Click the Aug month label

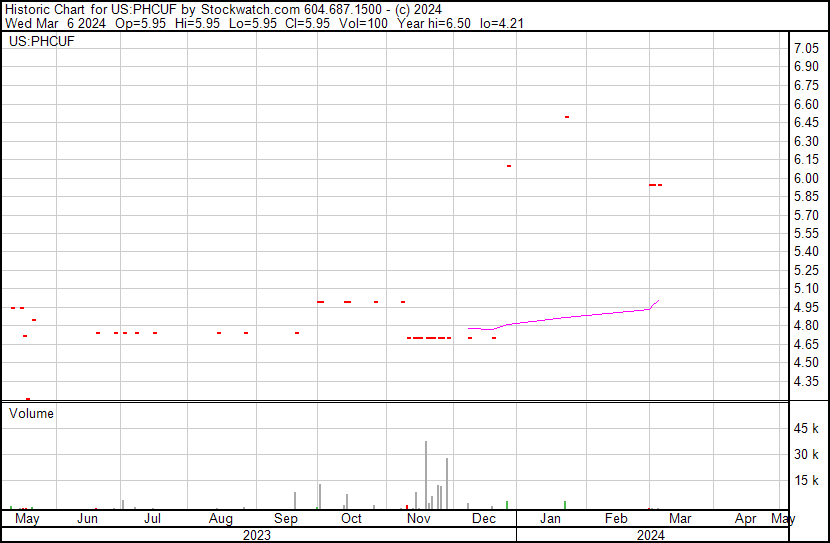[x=221, y=518]
